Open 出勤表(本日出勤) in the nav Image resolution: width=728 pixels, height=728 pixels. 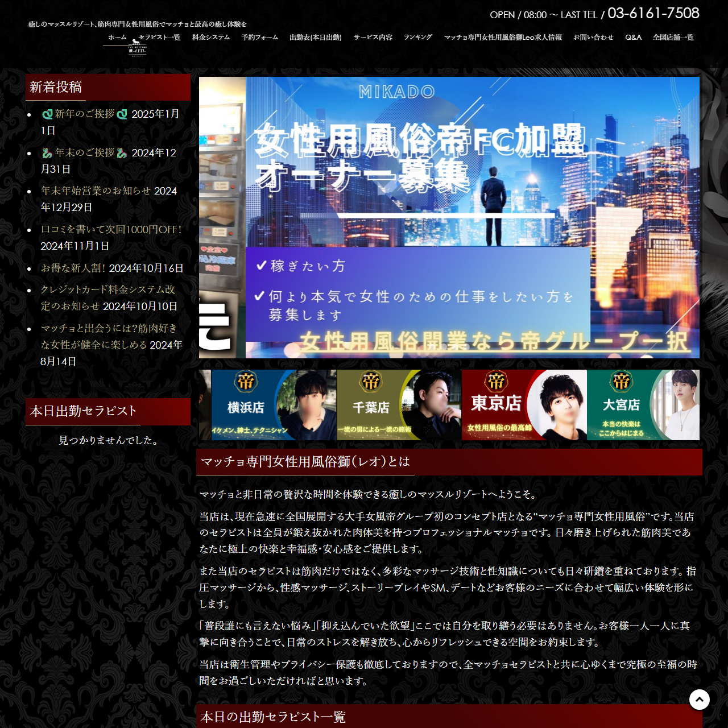tap(316, 37)
